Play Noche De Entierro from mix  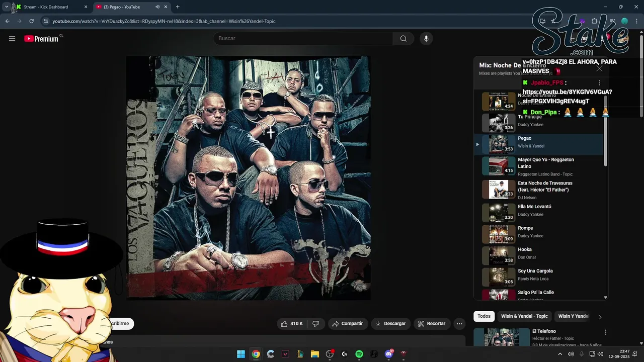(x=538, y=101)
